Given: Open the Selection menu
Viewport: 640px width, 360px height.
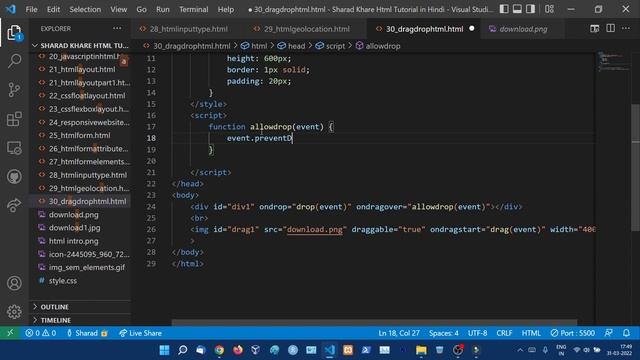Looking at the screenshot, I should tap(85, 9).
